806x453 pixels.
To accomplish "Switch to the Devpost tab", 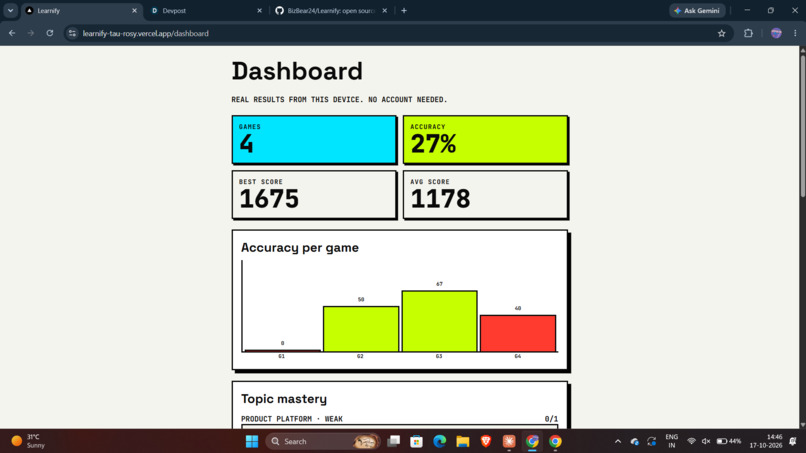I will (206, 11).
